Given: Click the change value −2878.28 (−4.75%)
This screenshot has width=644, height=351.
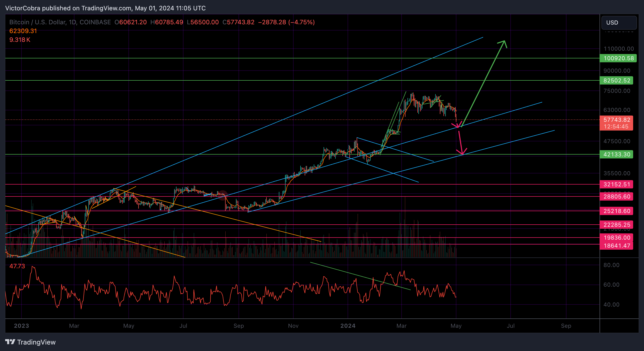Looking at the screenshot, I should [x=287, y=22].
